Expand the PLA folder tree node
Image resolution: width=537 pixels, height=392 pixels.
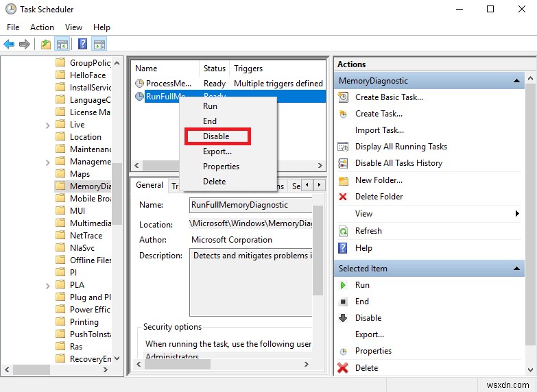click(47, 286)
